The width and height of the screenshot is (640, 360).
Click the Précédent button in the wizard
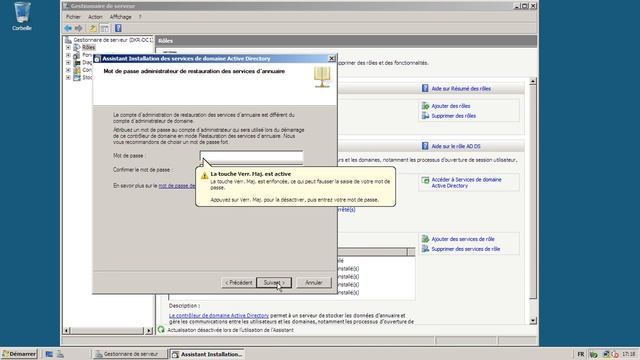[x=239, y=282]
